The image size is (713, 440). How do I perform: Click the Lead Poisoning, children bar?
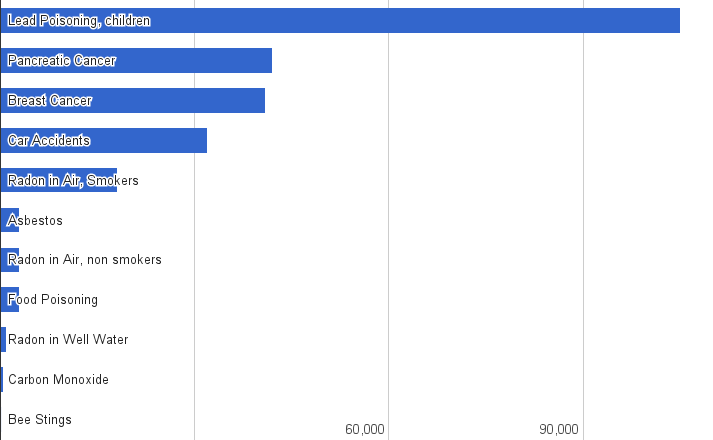click(x=340, y=20)
